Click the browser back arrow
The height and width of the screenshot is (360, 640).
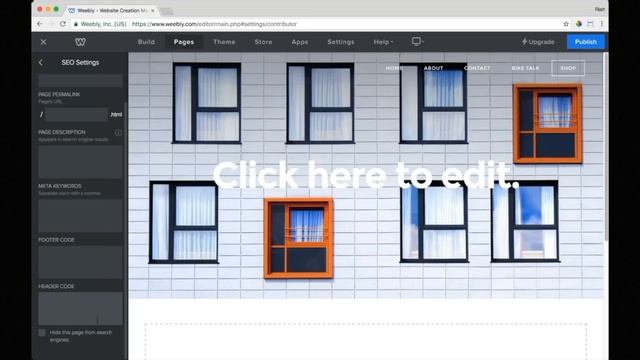(40, 24)
